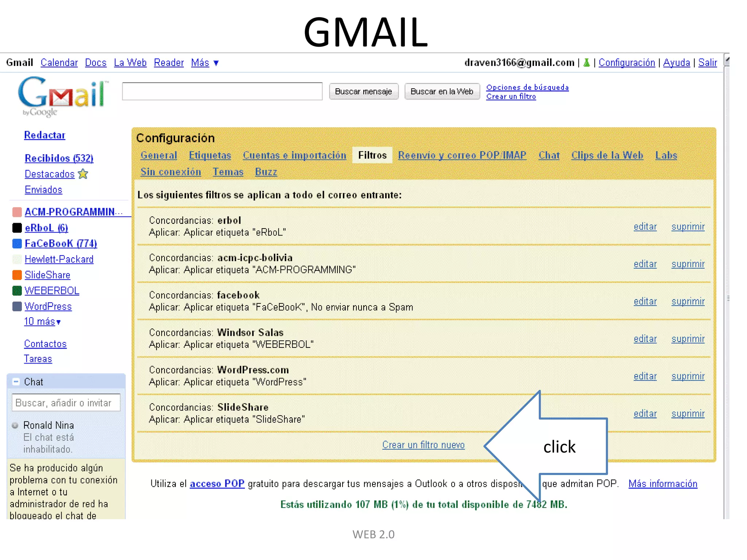Edit the facebook filter
Viewport: 747px width, 560px height.
pos(645,301)
